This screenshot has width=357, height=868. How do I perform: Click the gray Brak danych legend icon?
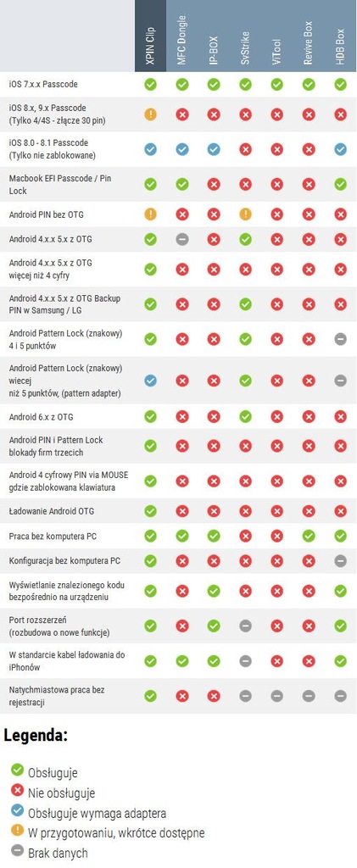click(18, 850)
